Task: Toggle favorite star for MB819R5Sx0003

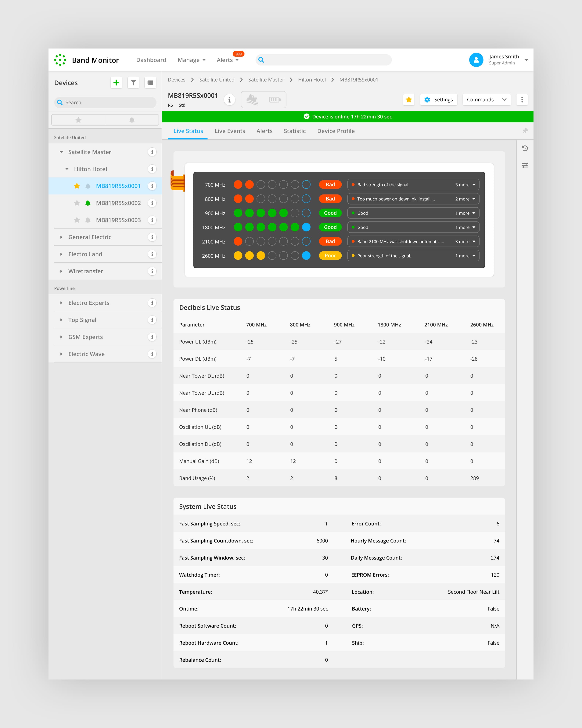Action: [77, 220]
